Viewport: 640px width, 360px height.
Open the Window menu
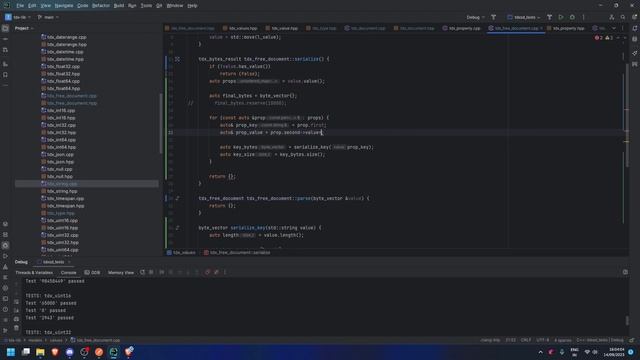click(x=175, y=6)
